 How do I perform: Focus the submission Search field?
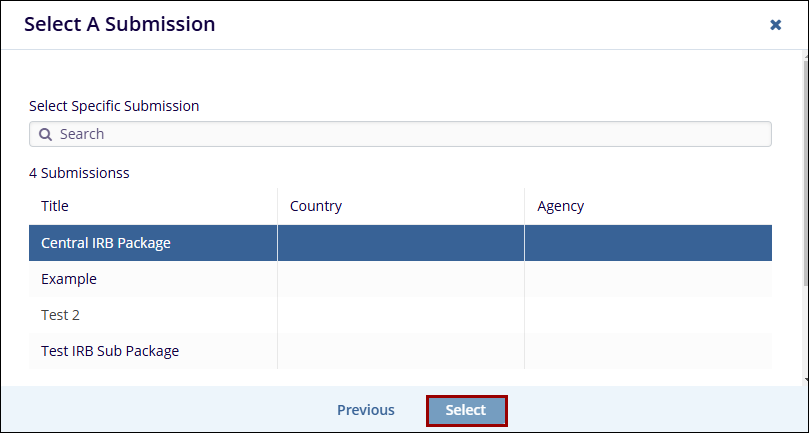[x=400, y=134]
